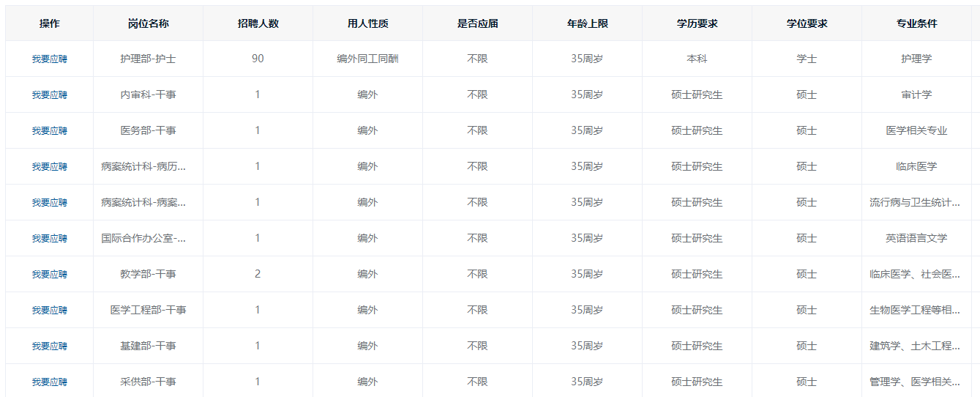980x397 pixels.
Task: Select the 英语语言文学 cell
Action: pos(916,238)
